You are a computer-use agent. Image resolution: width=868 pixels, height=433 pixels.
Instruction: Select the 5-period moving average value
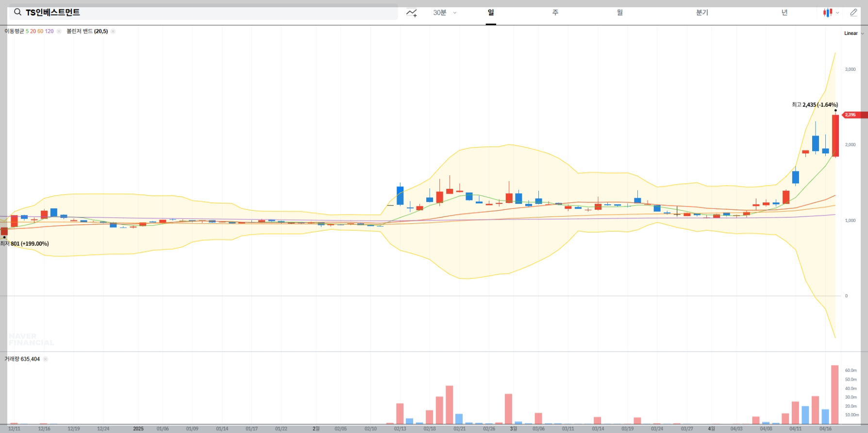(x=27, y=31)
